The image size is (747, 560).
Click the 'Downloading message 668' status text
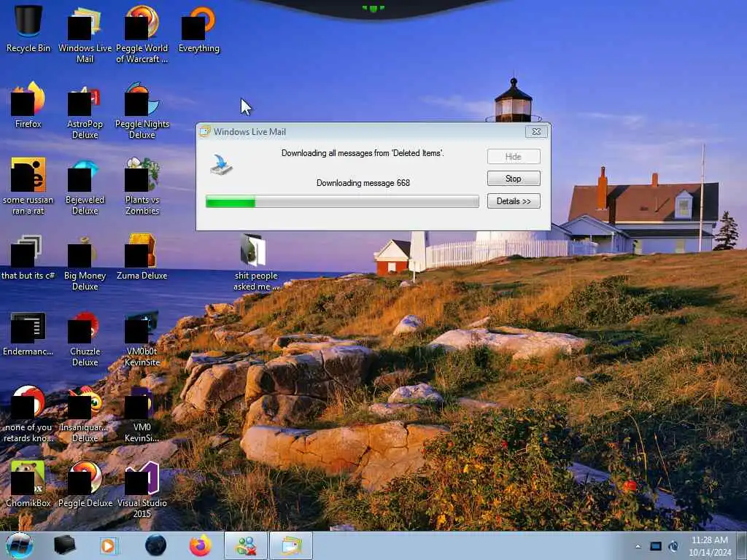tap(363, 183)
